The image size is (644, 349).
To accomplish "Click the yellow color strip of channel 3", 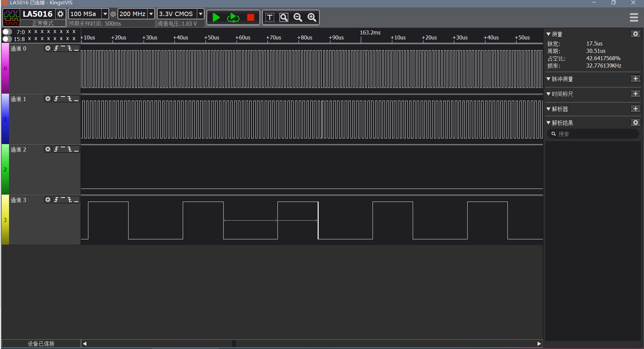I will (x=5, y=220).
